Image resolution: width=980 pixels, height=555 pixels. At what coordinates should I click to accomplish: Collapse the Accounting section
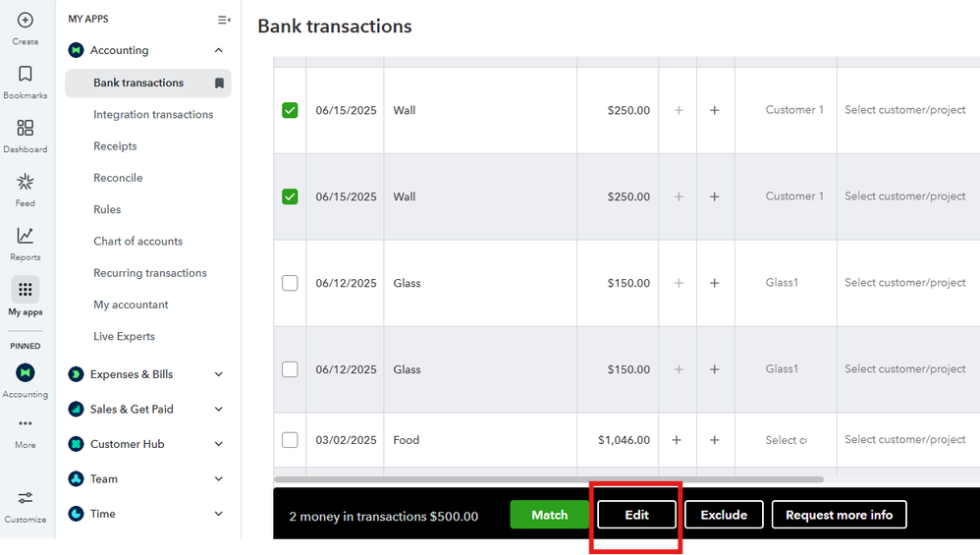tap(218, 50)
